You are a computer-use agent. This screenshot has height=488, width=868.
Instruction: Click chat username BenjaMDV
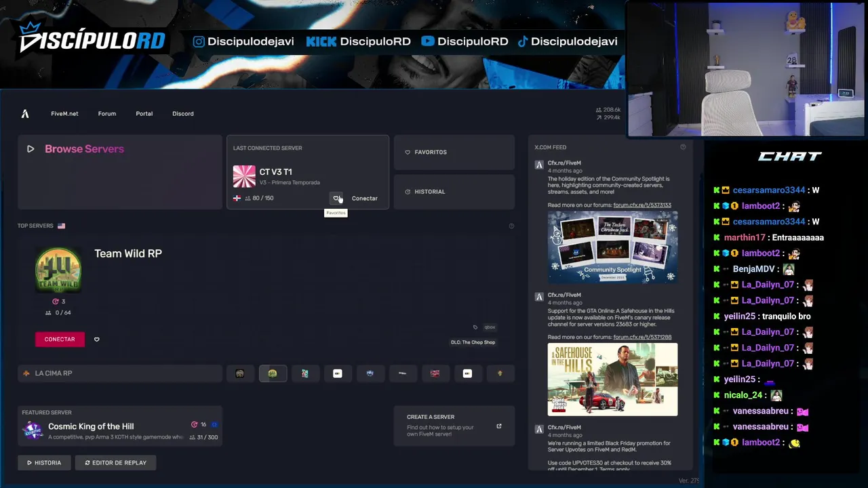753,269
